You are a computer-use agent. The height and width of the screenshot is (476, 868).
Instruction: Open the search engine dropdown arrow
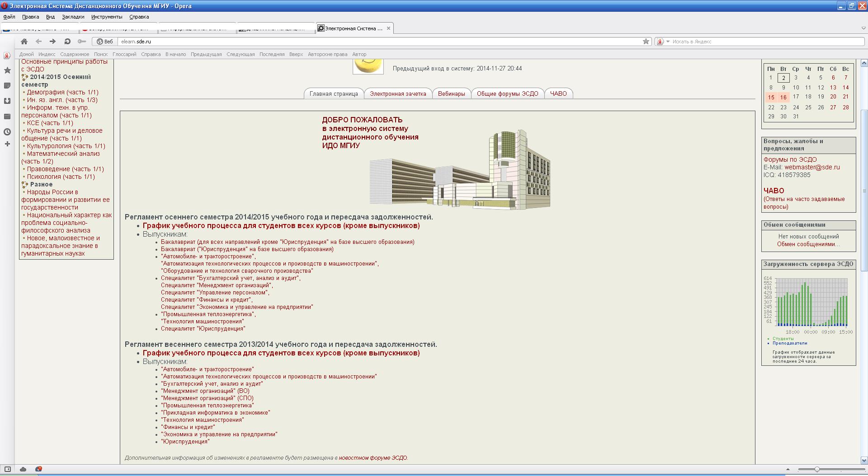tap(668, 42)
